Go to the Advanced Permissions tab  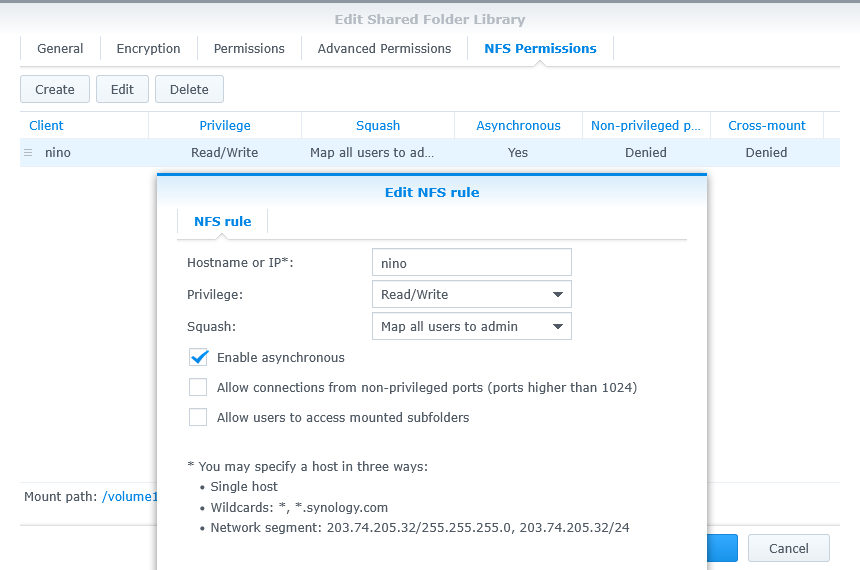(x=384, y=48)
